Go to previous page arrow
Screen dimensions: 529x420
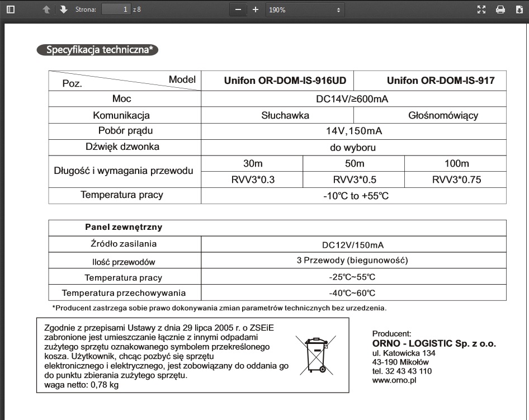[46, 10]
